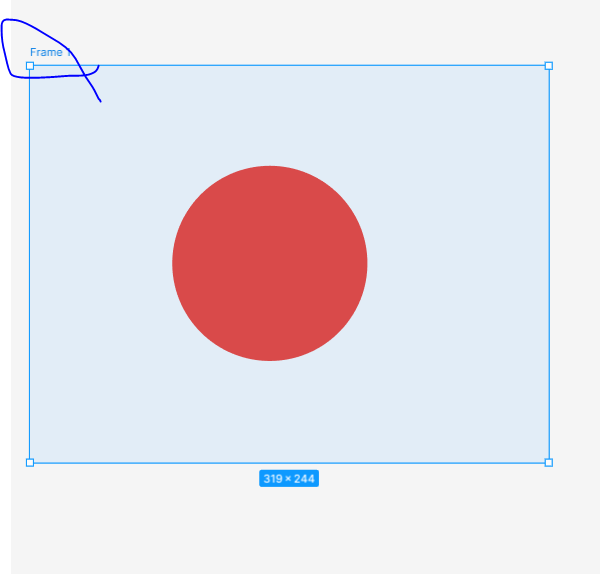
Task: Grab the bottom-right frame resize handle
Action: [549, 463]
